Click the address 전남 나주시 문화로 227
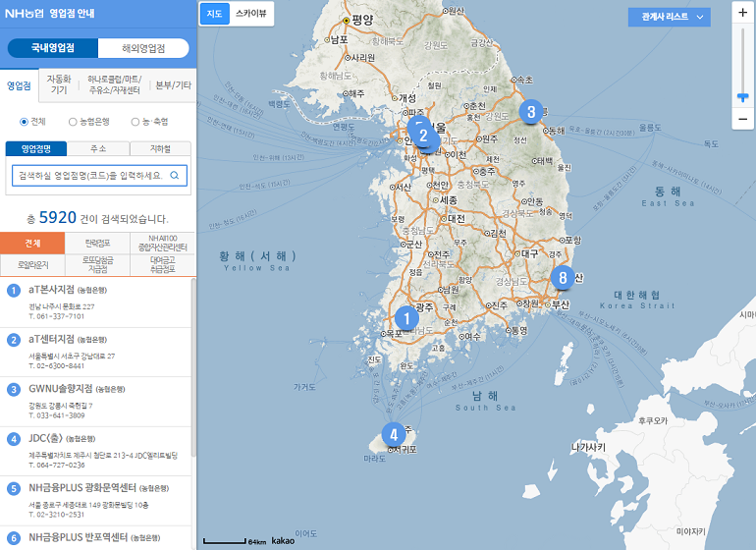This screenshot has width=756, height=550. point(62,306)
